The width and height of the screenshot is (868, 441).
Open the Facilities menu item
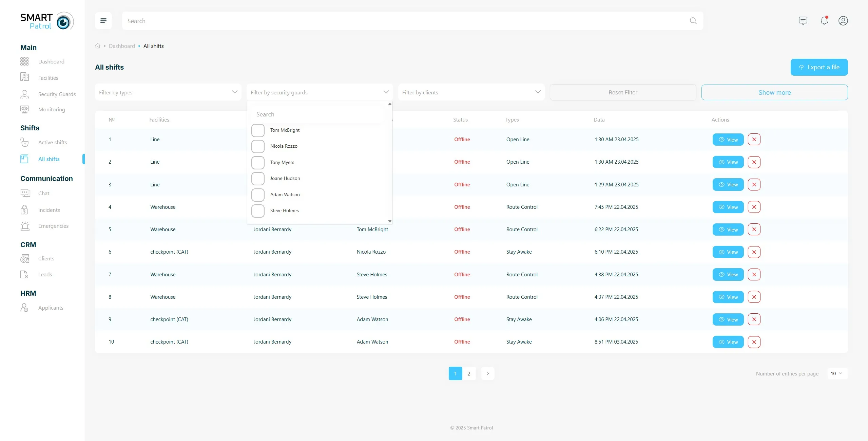(x=48, y=78)
